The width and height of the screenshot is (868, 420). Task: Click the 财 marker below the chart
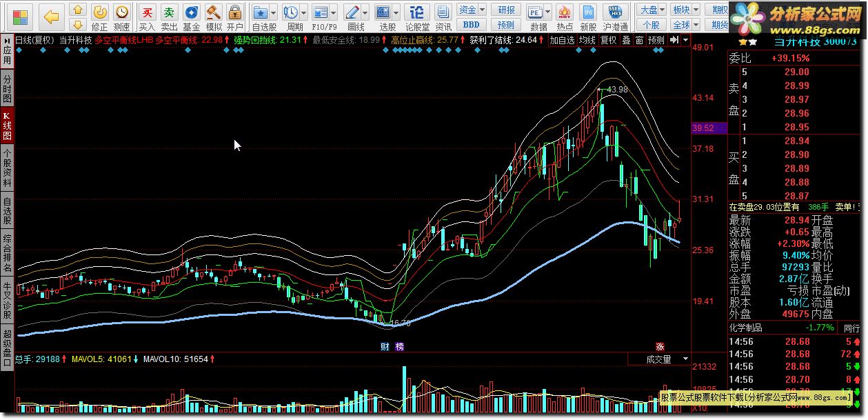[x=385, y=346]
